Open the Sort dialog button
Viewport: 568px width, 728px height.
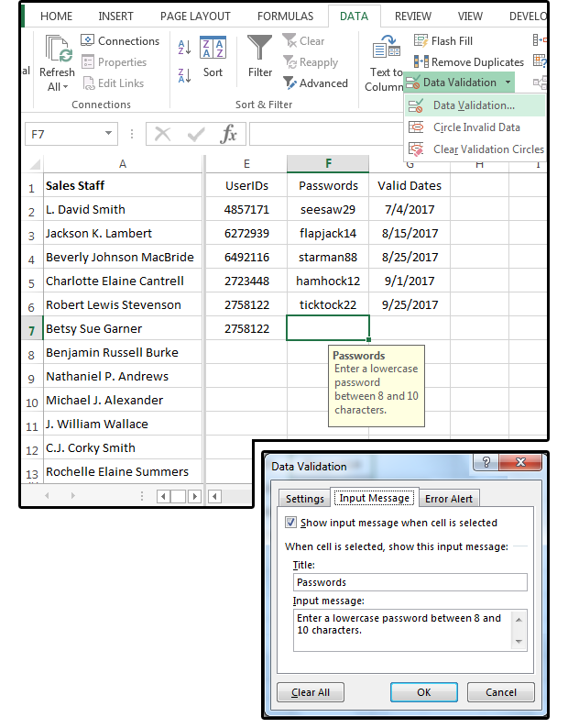pyautogui.click(x=213, y=57)
